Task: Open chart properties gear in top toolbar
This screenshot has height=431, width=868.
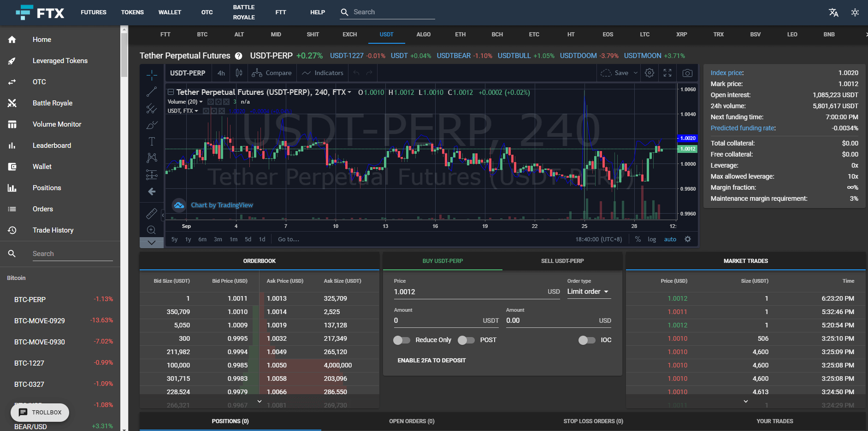Action: [650, 73]
